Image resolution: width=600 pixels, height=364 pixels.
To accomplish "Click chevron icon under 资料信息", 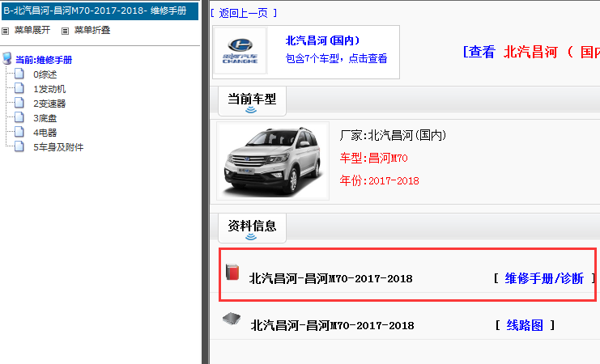I will [251, 237].
